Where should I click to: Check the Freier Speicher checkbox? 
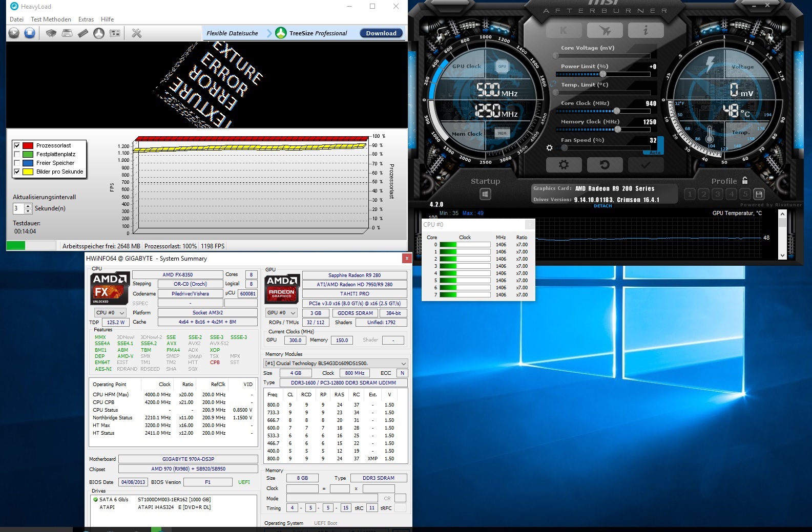pyautogui.click(x=17, y=163)
